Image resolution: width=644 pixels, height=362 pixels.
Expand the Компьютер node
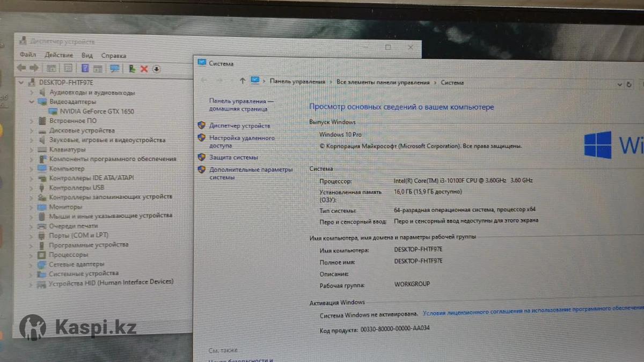pyautogui.click(x=31, y=168)
